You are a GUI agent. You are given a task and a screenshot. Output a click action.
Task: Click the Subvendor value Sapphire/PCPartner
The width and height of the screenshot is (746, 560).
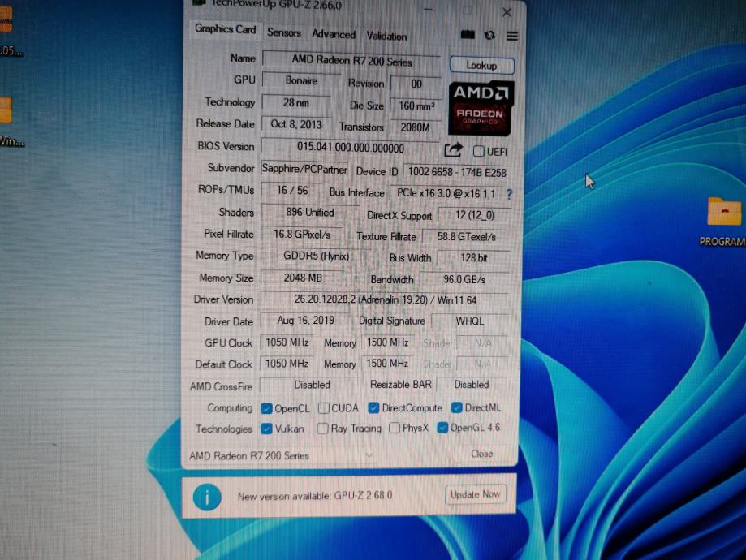point(304,170)
